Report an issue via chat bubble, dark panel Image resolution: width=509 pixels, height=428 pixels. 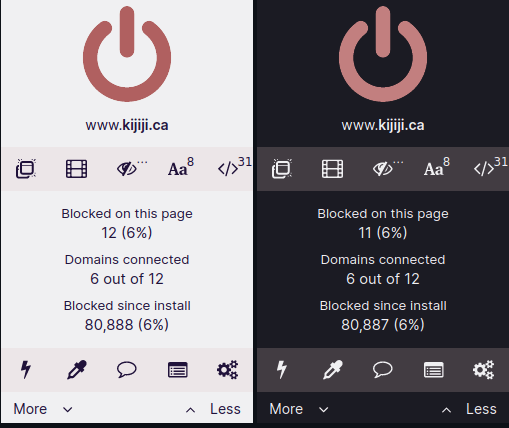[383, 370]
